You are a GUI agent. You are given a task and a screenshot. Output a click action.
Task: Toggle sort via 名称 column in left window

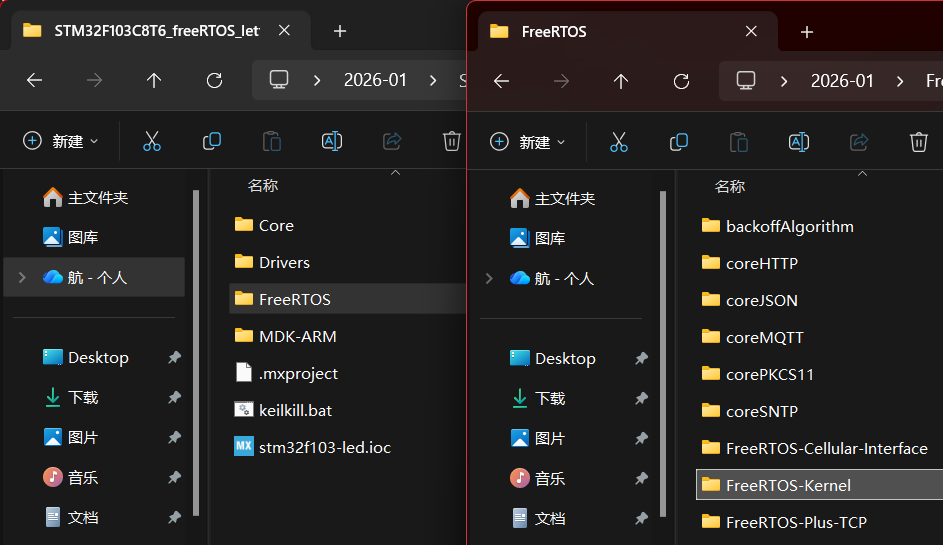click(x=263, y=186)
